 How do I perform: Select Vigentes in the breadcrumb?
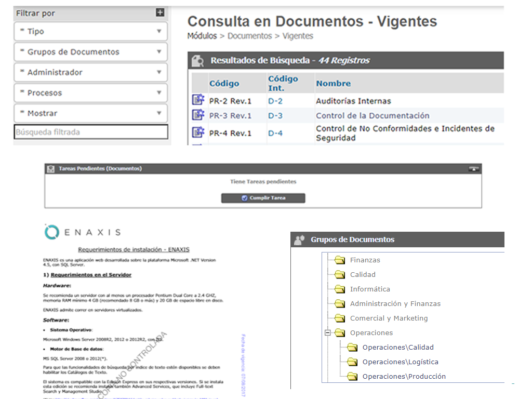coord(298,36)
